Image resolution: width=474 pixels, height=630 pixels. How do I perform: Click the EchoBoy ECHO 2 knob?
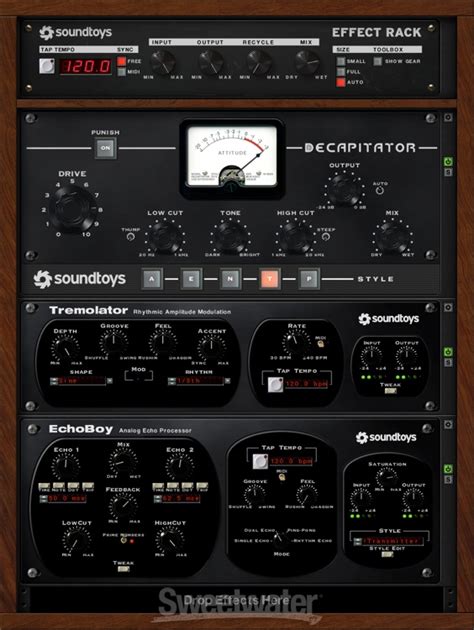pos(180,466)
